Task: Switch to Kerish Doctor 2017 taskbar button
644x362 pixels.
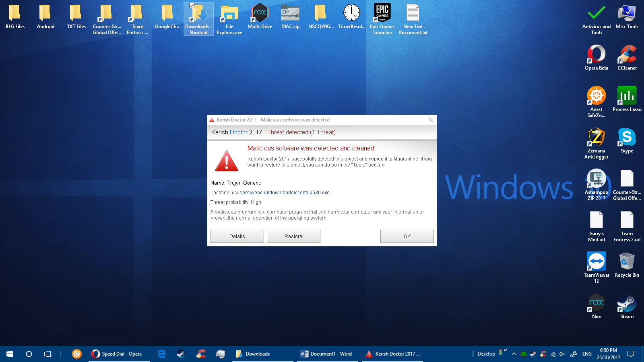Action: [x=392, y=354]
